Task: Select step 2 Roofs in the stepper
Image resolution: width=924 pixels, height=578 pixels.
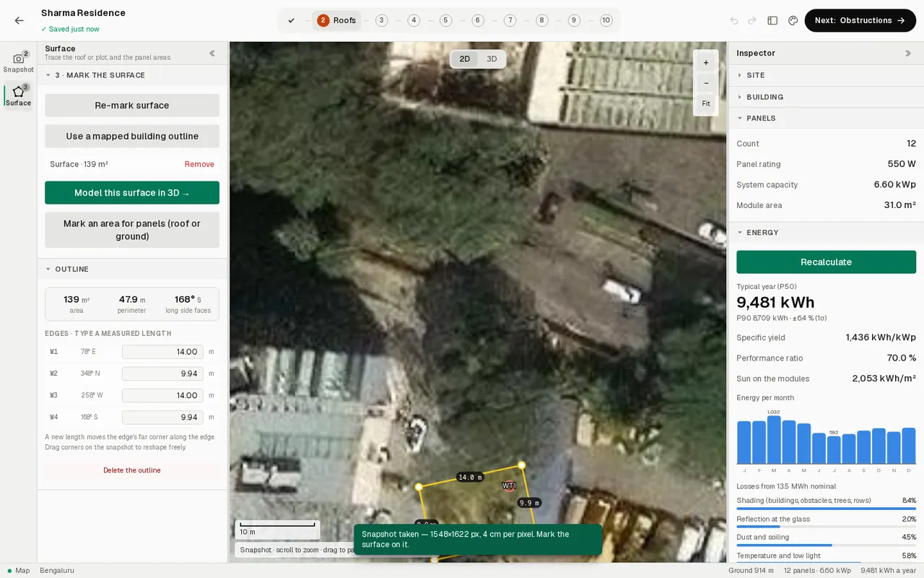Action: click(x=336, y=21)
